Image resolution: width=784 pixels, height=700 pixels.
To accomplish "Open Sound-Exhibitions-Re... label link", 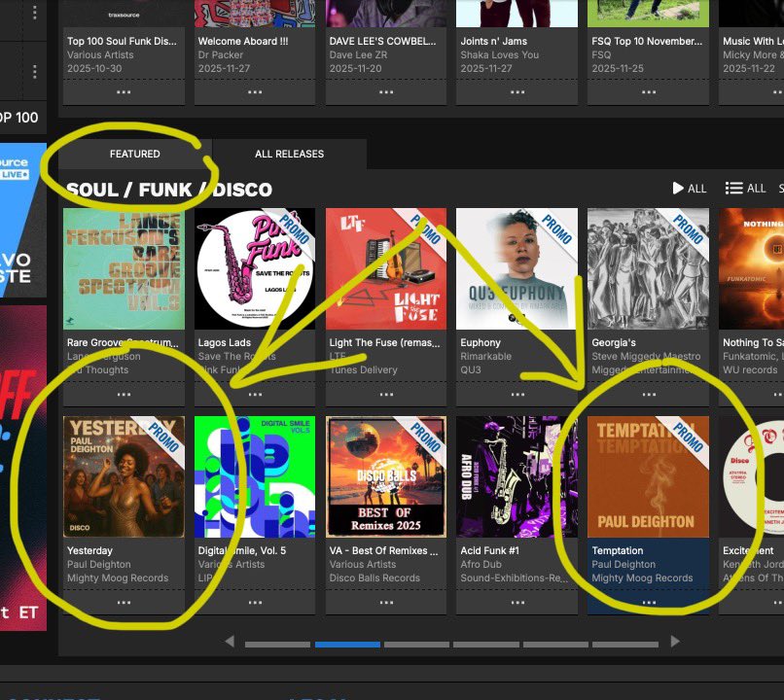I will (x=514, y=577).
